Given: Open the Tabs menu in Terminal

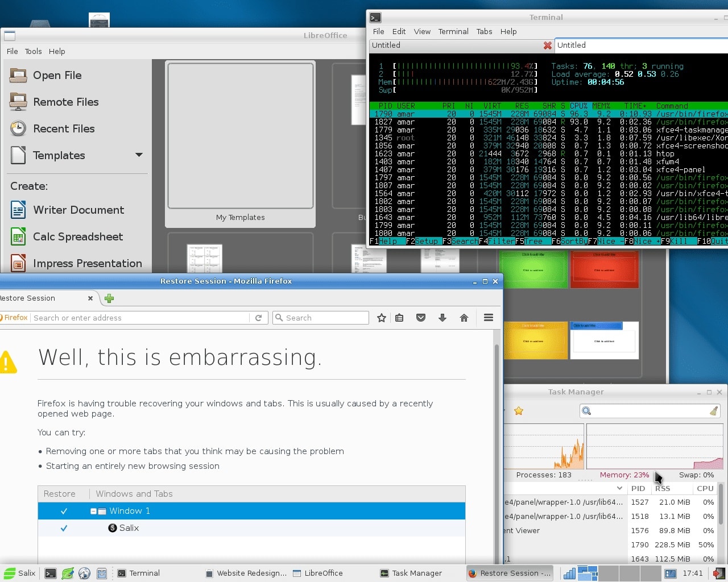Looking at the screenshot, I should pyautogui.click(x=484, y=32).
